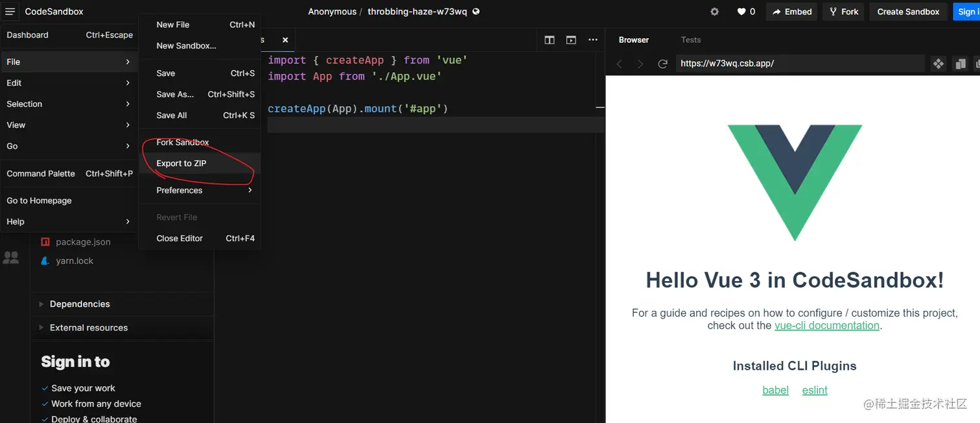The height and width of the screenshot is (423, 980).
Task: Open the View submenu
Action: (x=69, y=125)
